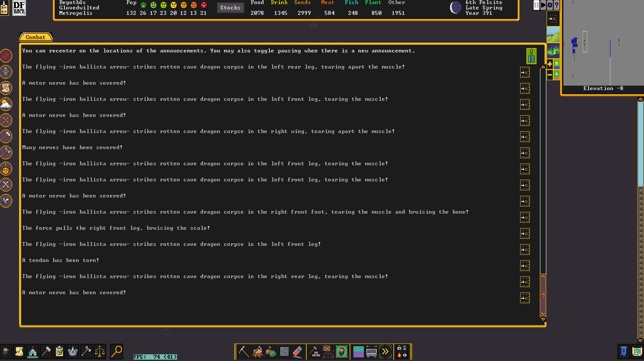644x361 pixels.
Task: Open the gray statue figure alert
Action: point(6,72)
